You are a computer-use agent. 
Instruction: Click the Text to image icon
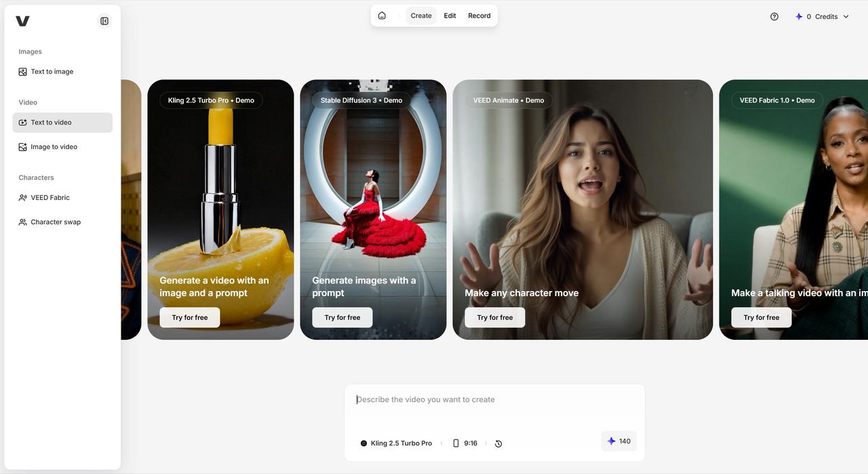point(23,72)
